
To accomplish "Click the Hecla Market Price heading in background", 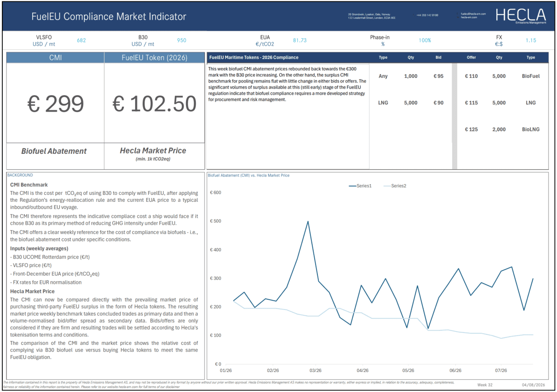I will coord(32,291).
